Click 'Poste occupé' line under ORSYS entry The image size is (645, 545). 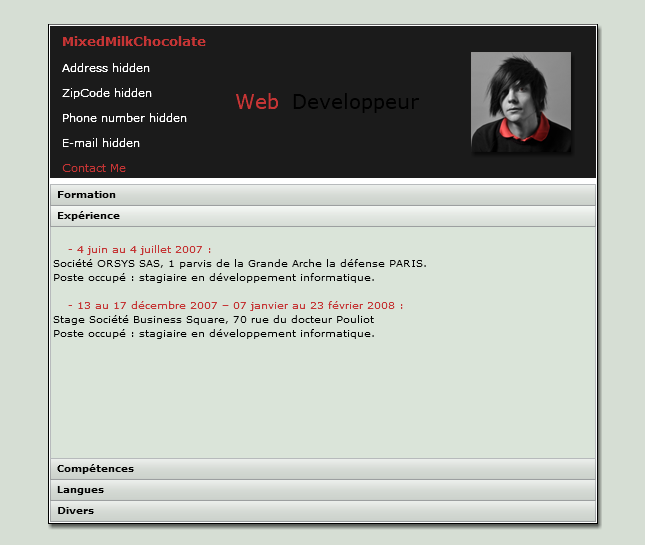214,278
